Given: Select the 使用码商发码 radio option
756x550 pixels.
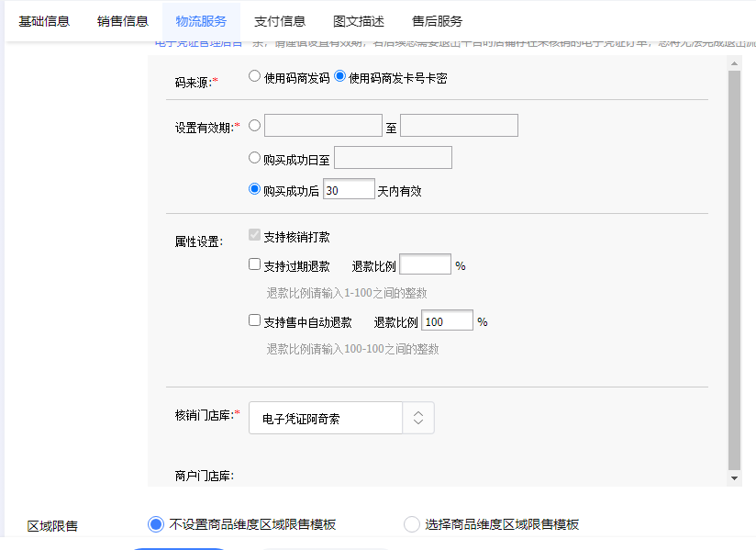Looking at the screenshot, I should [255, 77].
